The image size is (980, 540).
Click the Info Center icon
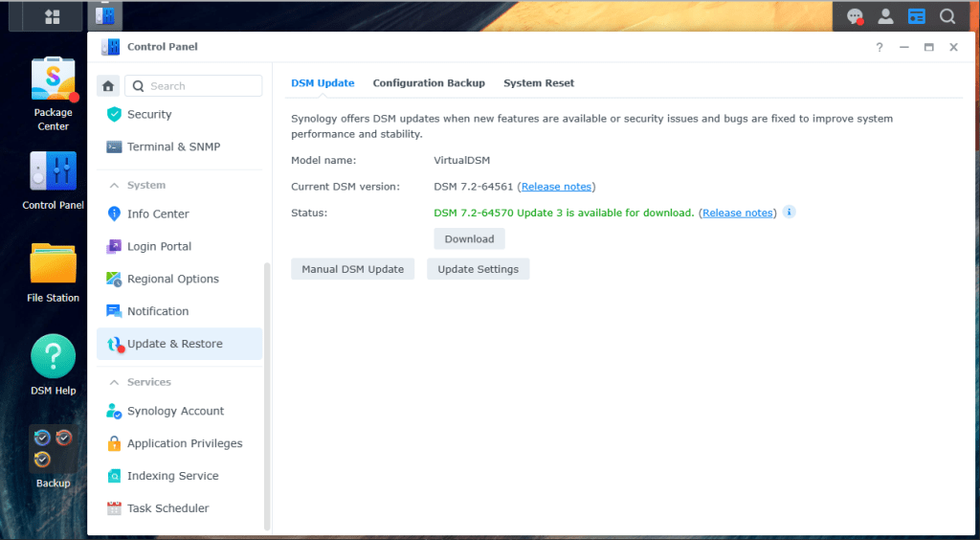[x=114, y=214]
